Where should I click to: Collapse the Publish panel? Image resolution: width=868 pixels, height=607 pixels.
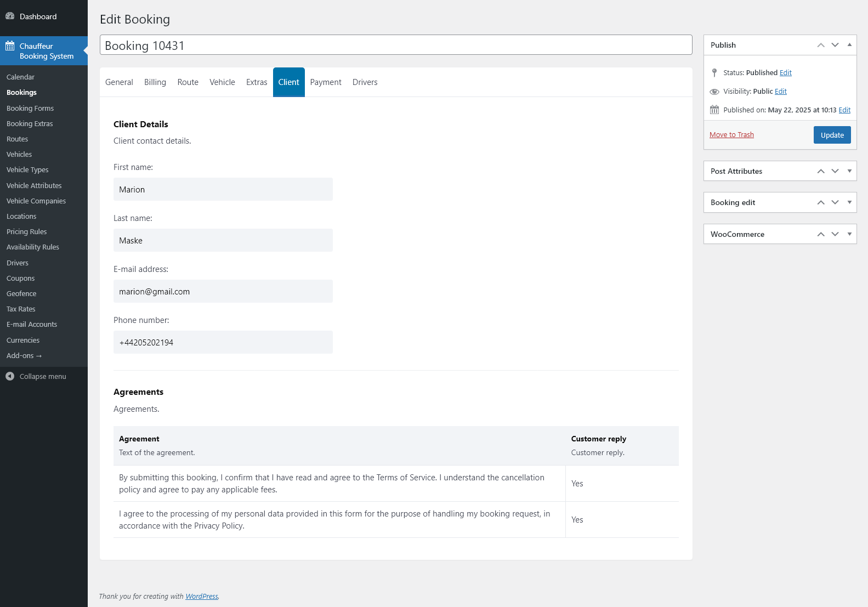tap(849, 45)
